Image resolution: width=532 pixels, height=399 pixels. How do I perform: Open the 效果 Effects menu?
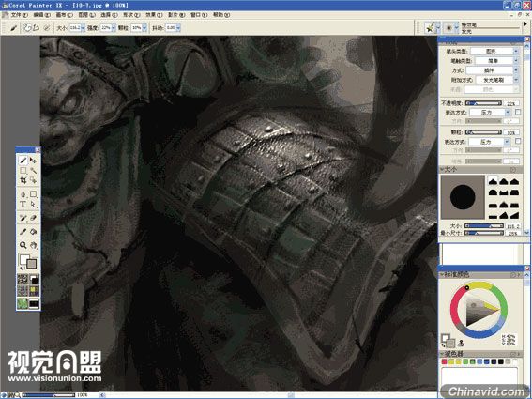[154, 15]
